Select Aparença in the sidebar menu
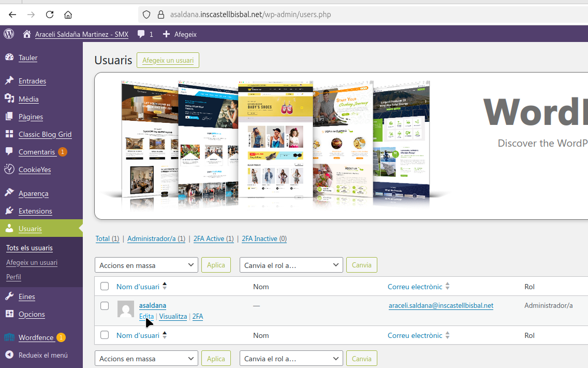 point(33,193)
